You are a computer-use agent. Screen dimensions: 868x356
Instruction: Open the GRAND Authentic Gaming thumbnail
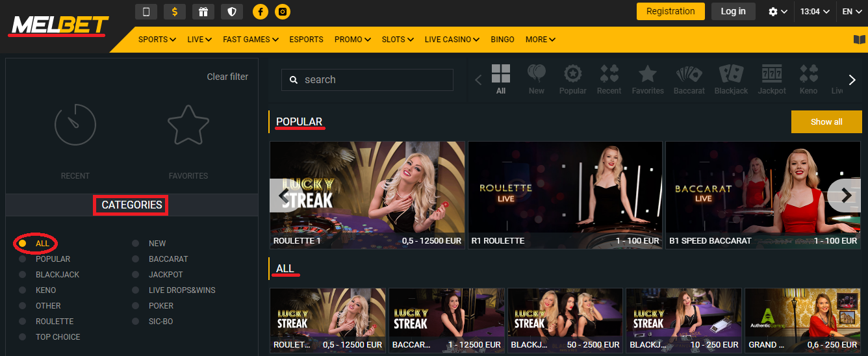coord(802,320)
